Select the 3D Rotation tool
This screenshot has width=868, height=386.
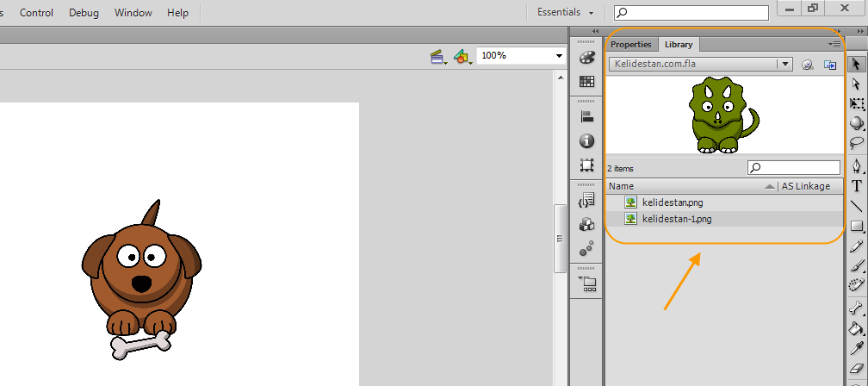click(856, 122)
